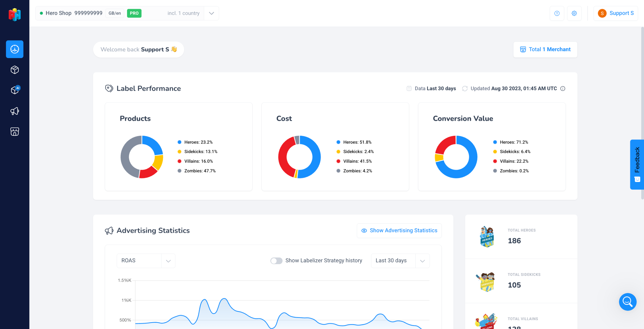Click the help question mark icon

557,13
